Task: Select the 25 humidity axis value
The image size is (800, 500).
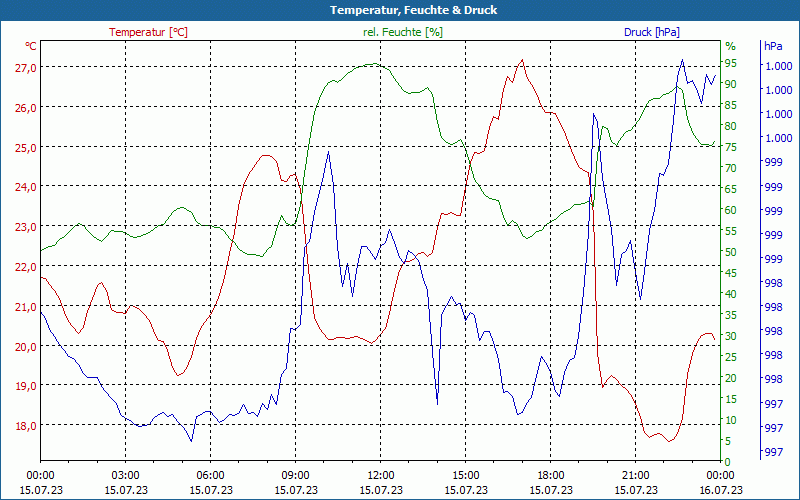Action: [731, 357]
